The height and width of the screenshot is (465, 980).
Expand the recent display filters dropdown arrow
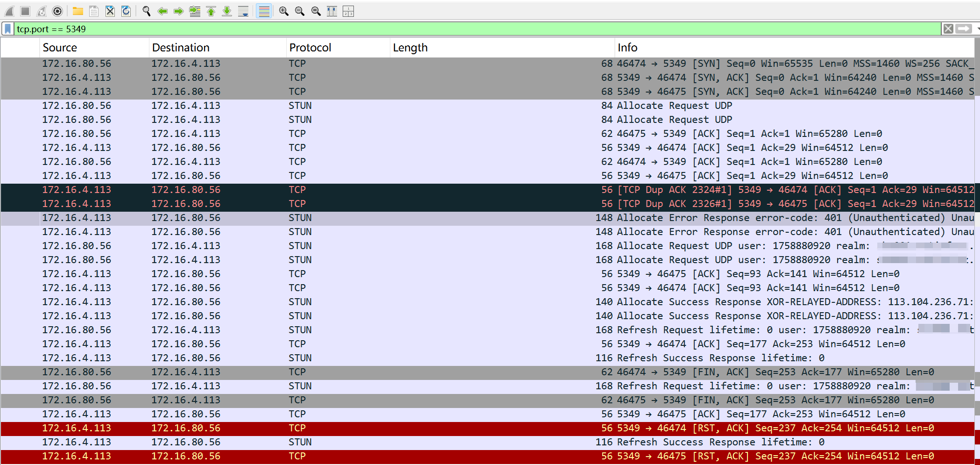coord(977,29)
